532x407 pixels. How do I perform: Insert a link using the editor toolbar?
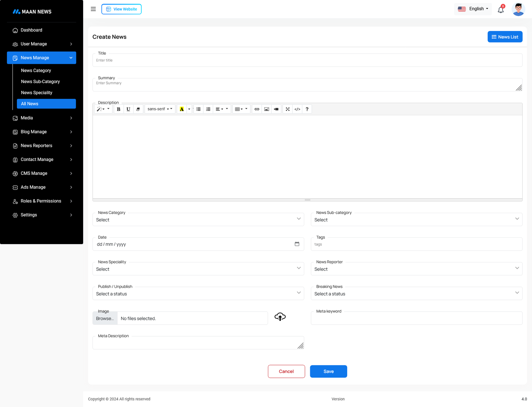(x=257, y=109)
